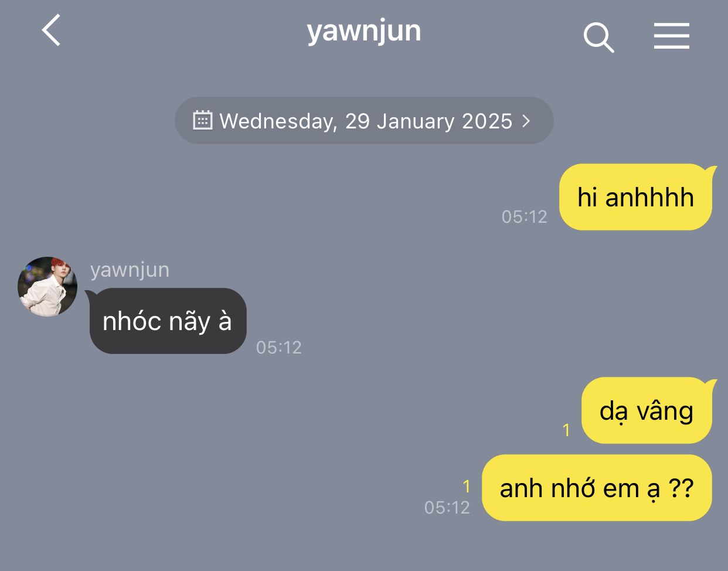Select the "dạ vâng" message bubble
Viewport: 728px width, 571px height.
click(x=647, y=410)
